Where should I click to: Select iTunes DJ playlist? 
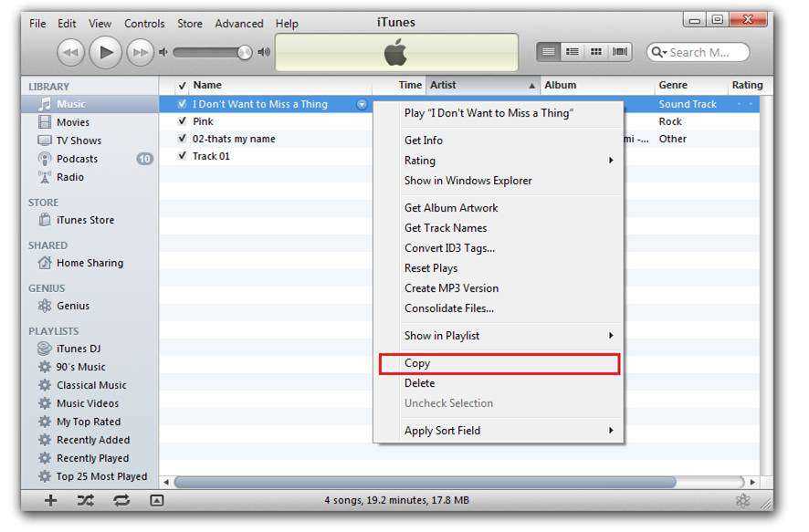pos(89,349)
